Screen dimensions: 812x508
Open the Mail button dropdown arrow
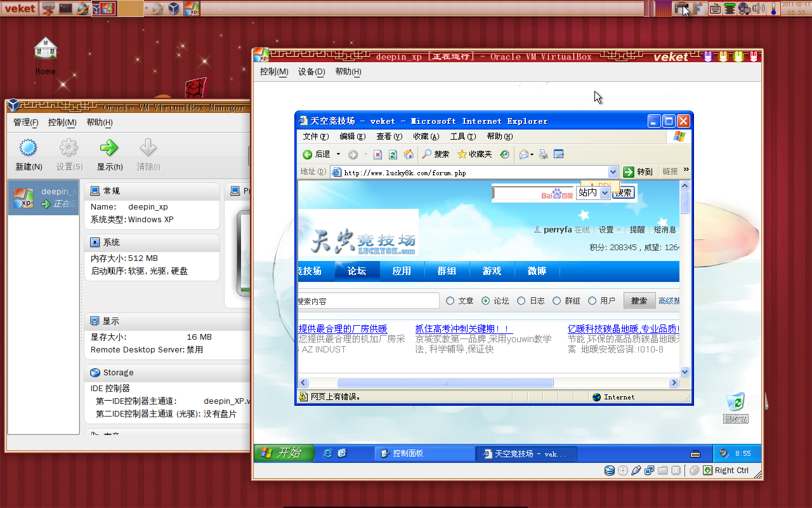click(532, 154)
